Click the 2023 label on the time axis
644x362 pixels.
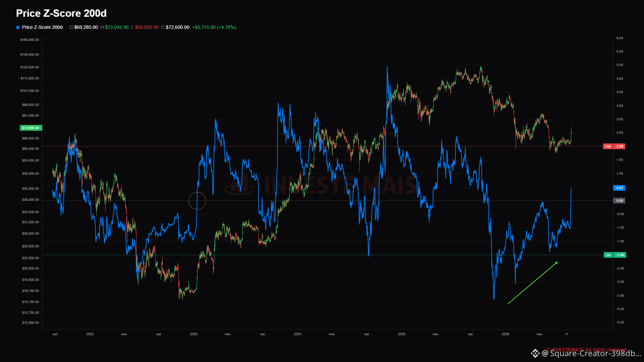pos(194,334)
